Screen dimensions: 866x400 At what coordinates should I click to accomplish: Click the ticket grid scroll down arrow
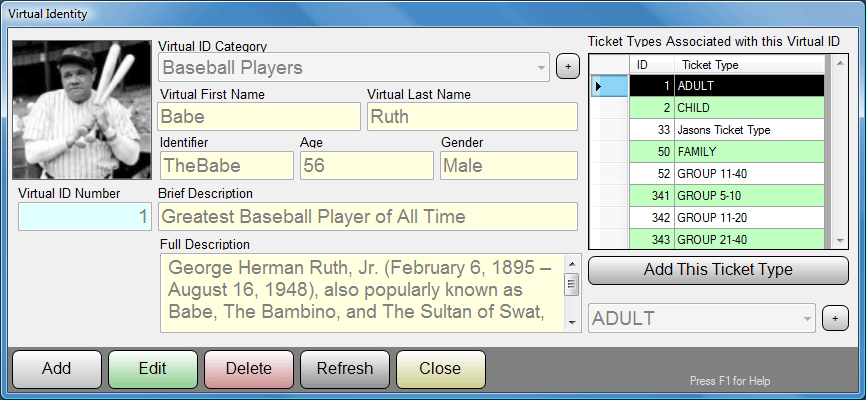(x=840, y=240)
